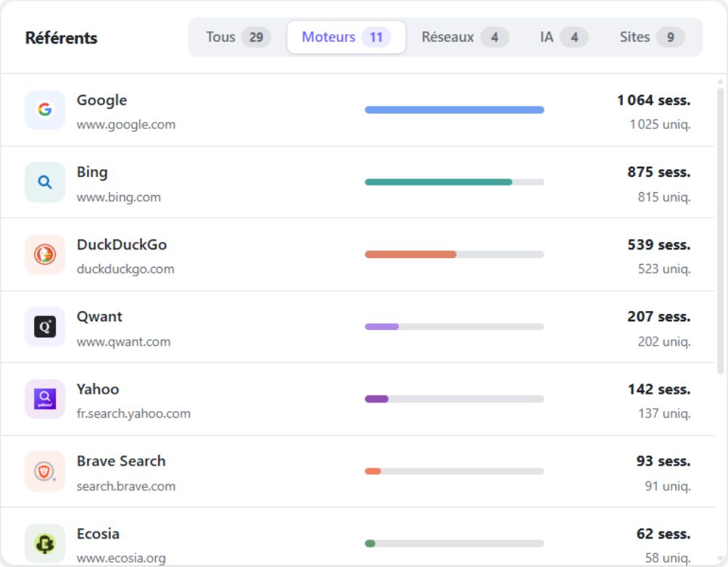Click the 875 sess. value
Viewport: 728px width, 567px height.
tap(659, 173)
